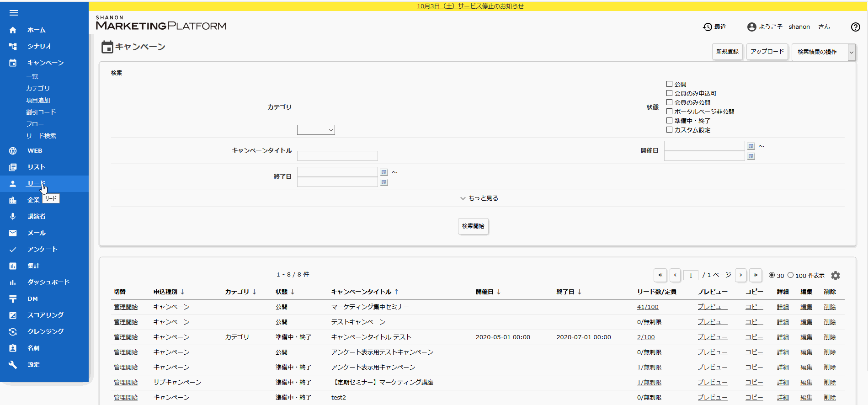The width and height of the screenshot is (868, 405).
Task: Check the 会員のみ公開 checkbox
Action: [669, 102]
